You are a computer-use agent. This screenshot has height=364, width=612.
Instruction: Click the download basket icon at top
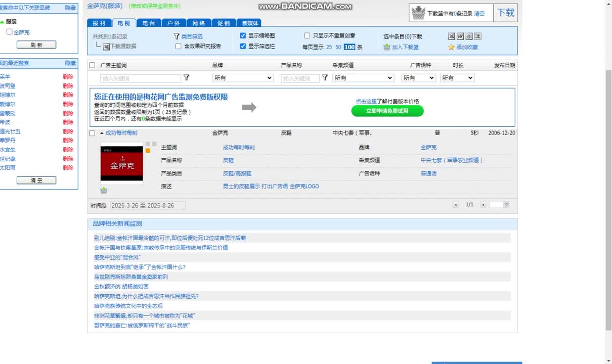tap(418, 13)
